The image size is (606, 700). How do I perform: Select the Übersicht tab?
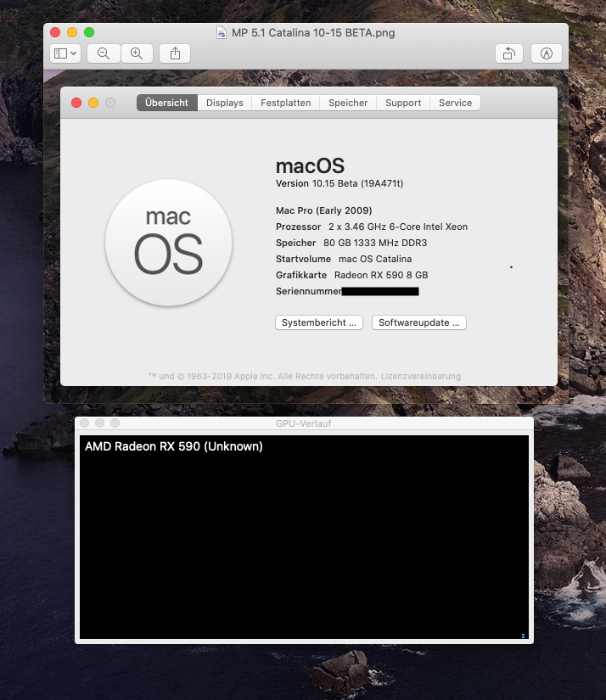pos(166,103)
